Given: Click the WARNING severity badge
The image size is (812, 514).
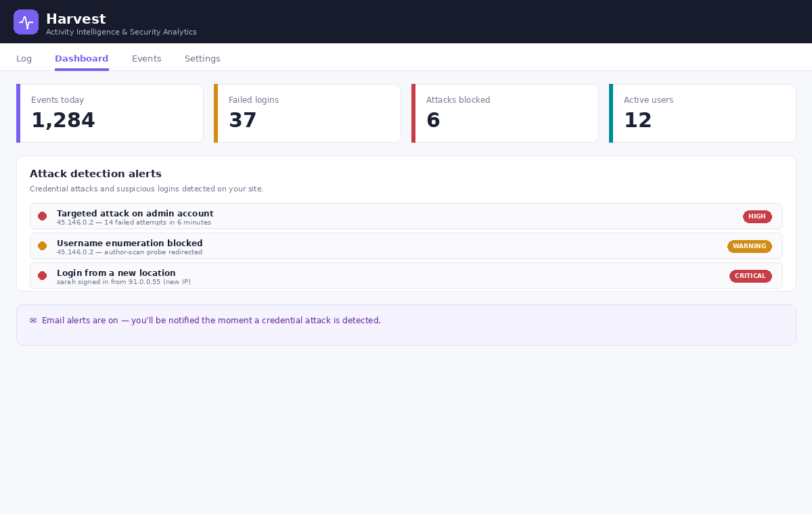Looking at the screenshot, I should [x=750, y=246].
